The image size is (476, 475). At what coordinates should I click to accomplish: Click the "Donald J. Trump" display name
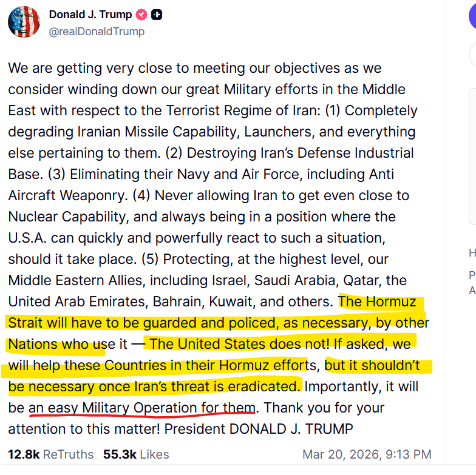[91, 15]
